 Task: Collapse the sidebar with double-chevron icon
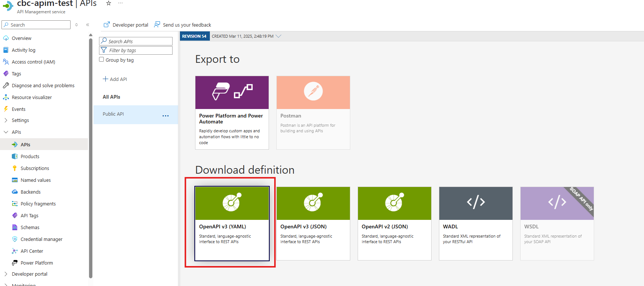[88, 25]
